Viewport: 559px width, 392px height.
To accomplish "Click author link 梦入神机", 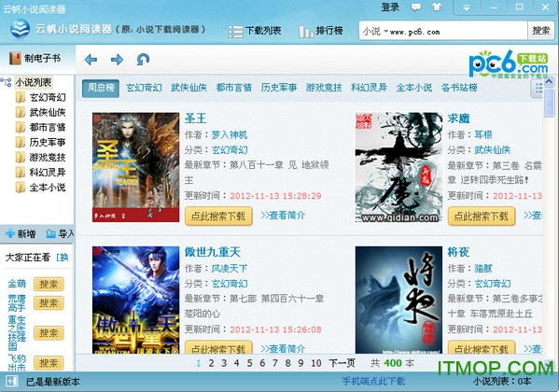I will pos(230,134).
